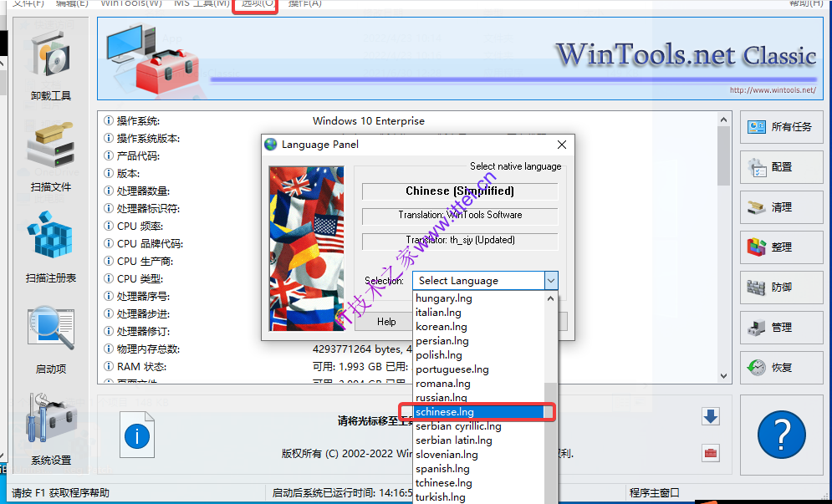The height and width of the screenshot is (504, 832).
Task: Choose russian.lng from the language list
Action: (x=479, y=397)
